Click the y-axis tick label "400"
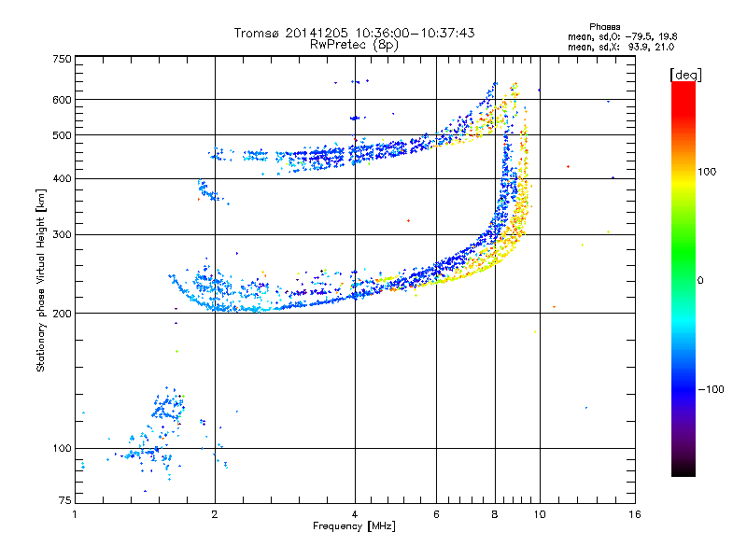Screen dimensions: 747x560 [62, 178]
